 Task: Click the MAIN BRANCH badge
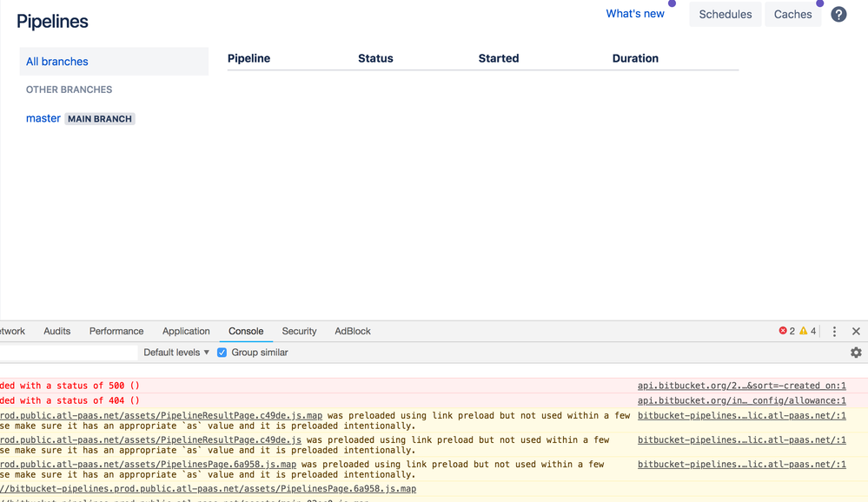[x=100, y=119]
